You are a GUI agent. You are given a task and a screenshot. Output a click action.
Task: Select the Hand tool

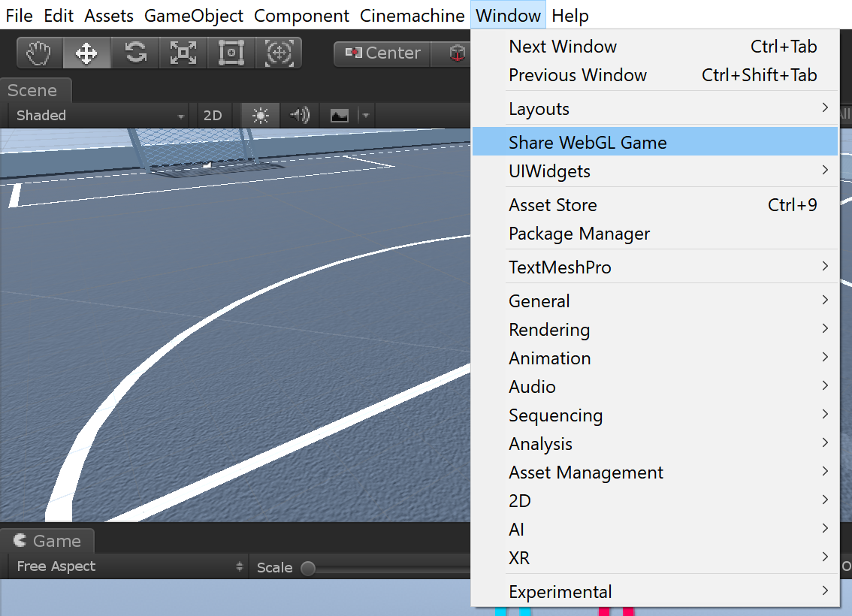[39, 53]
